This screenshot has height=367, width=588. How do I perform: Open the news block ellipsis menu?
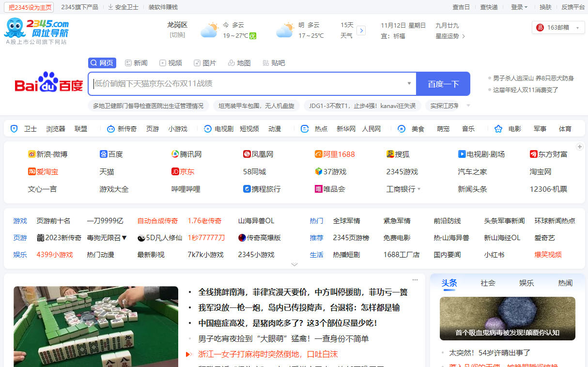(x=415, y=280)
